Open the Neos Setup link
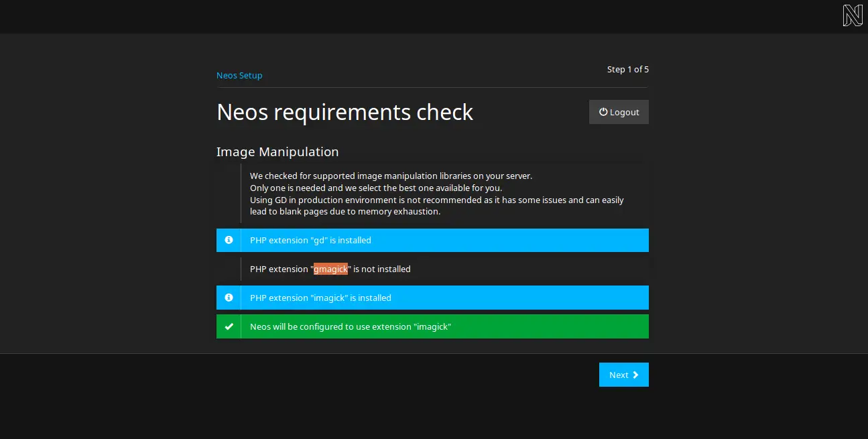 tap(239, 75)
